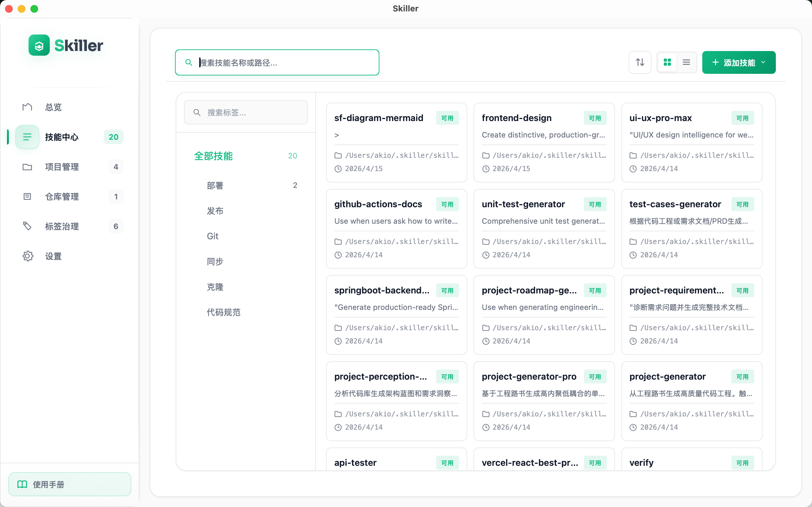Expand the sf-diagram-mermaid card arrow
Viewport: 812px width, 507px height.
click(337, 135)
